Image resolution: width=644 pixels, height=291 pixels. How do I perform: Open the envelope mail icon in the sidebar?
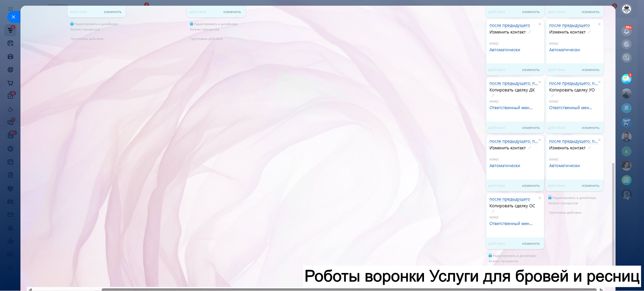click(x=10, y=215)
